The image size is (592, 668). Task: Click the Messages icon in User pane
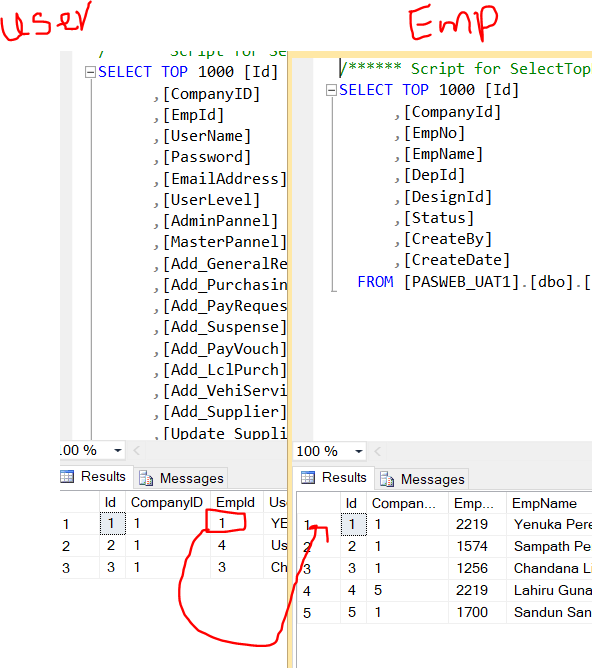tap(146, 478)
